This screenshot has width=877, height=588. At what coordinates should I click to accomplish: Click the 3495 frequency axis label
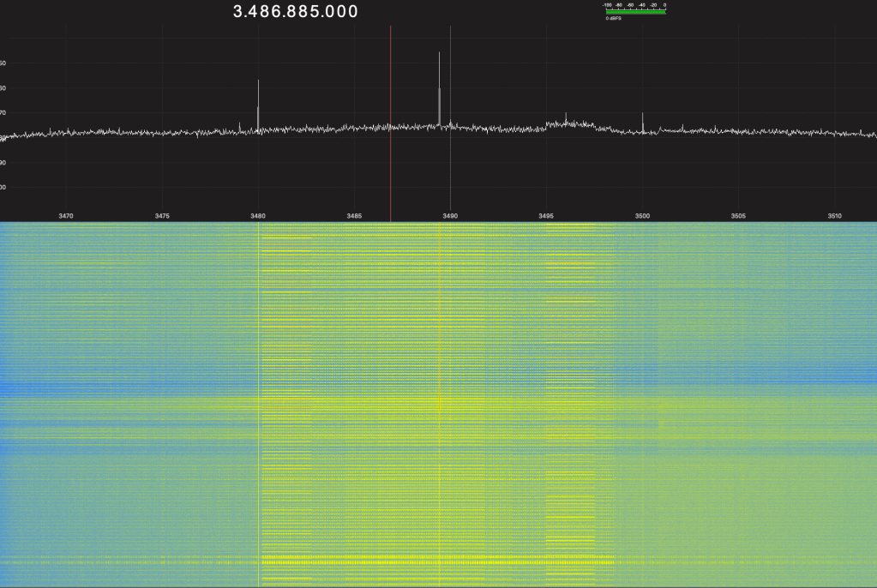pos(546,216)
